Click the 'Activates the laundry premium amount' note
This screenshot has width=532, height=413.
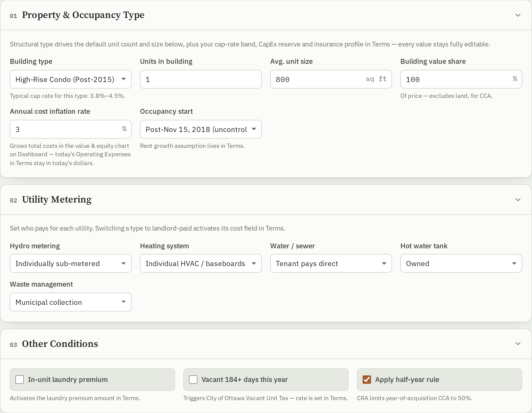click(x=75, y=398)
